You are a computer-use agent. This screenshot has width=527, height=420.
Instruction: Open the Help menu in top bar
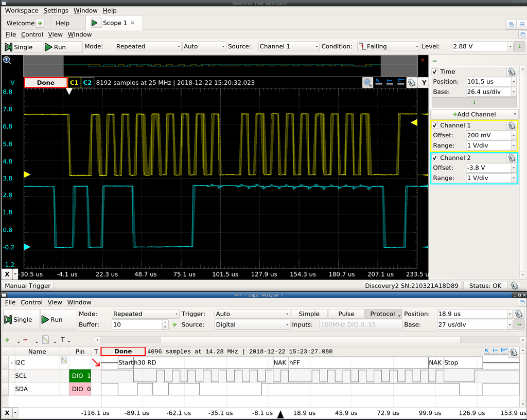(x=110, y=10)
